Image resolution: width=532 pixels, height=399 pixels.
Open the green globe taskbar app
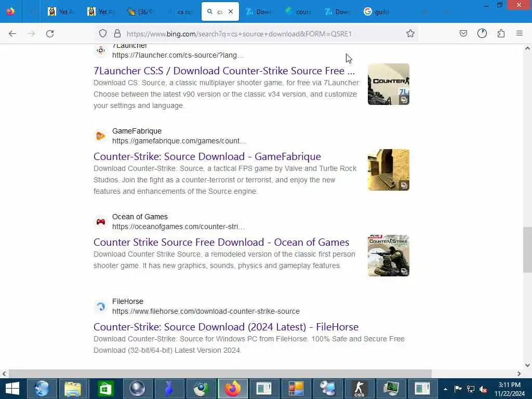(201, 389)
